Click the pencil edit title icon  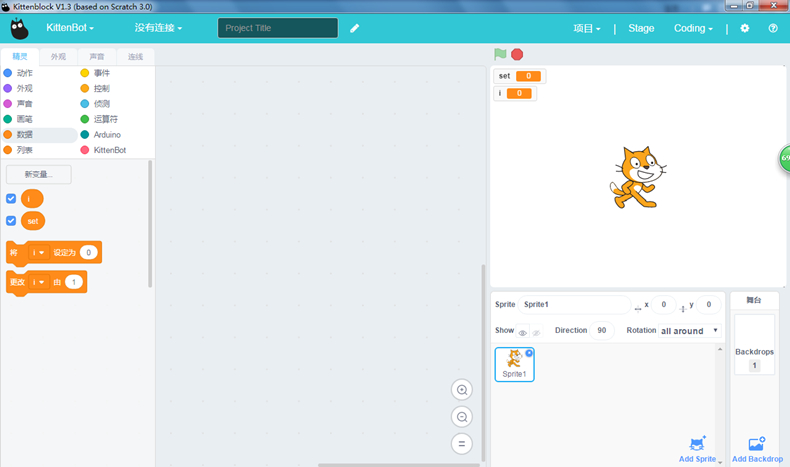[x=355, y=28]
